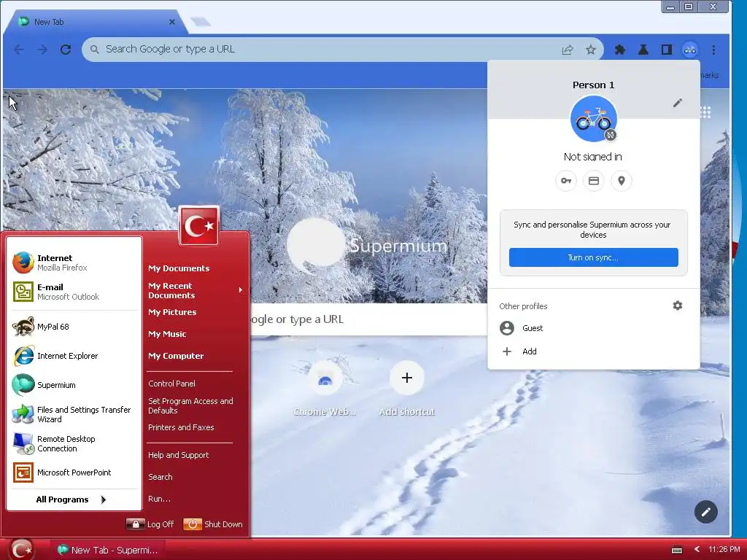Screen dimensions: 747x560
Task: Edit the Person 1 profile with the pencil icon
Action: point(678,103)
